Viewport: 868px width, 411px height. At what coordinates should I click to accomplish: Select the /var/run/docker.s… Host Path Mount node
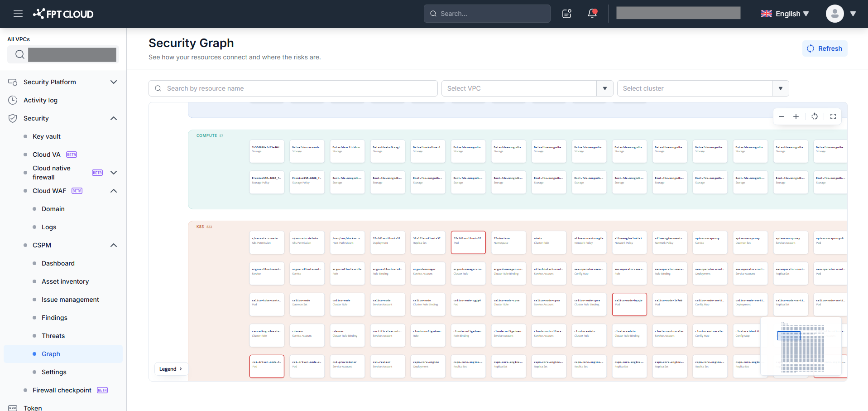347,242
